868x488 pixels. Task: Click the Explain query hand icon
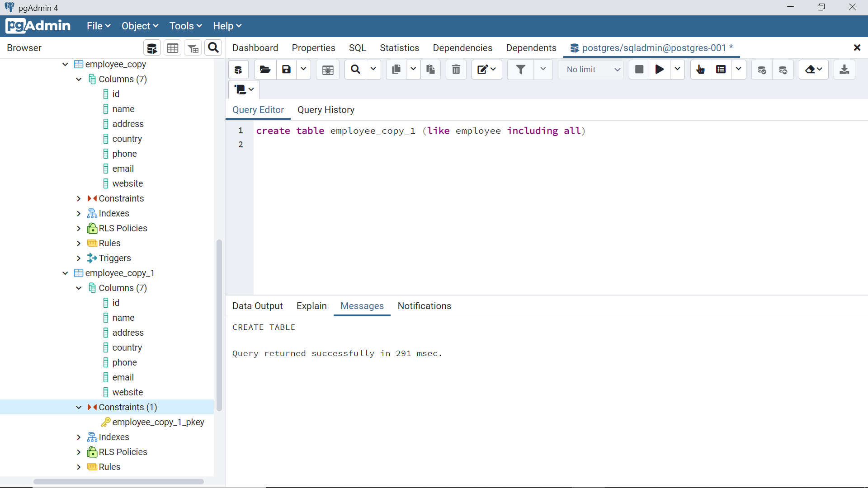700,70
